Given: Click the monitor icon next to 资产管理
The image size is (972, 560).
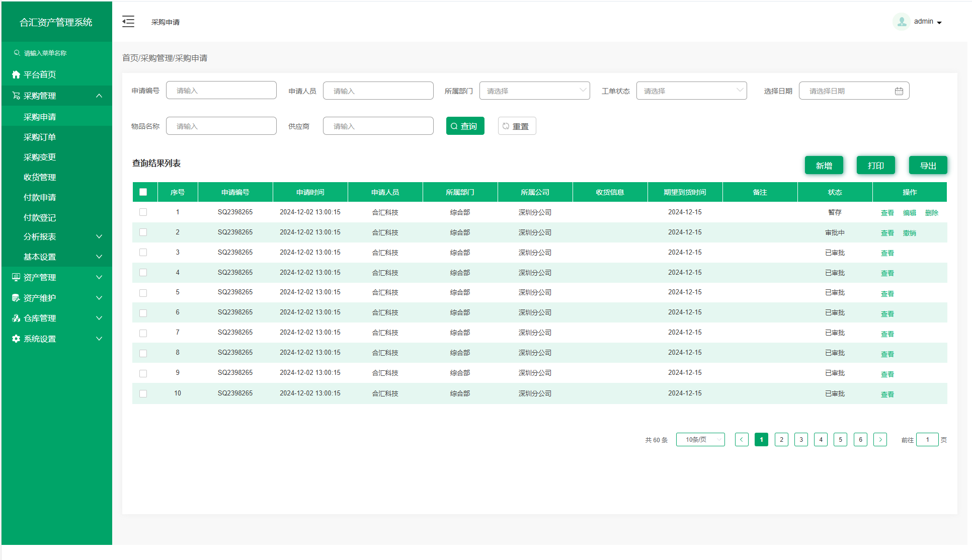Looking at the screenshot, I should 16,277.
